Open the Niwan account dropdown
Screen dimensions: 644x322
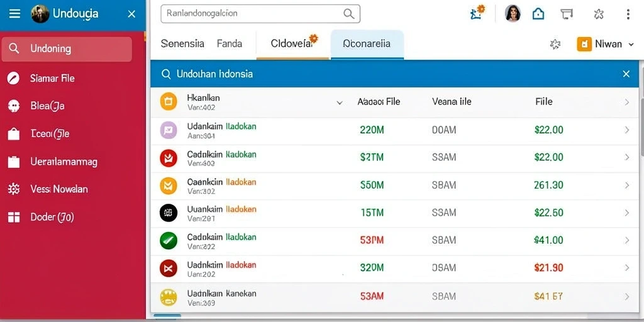(x=606, y=44)
